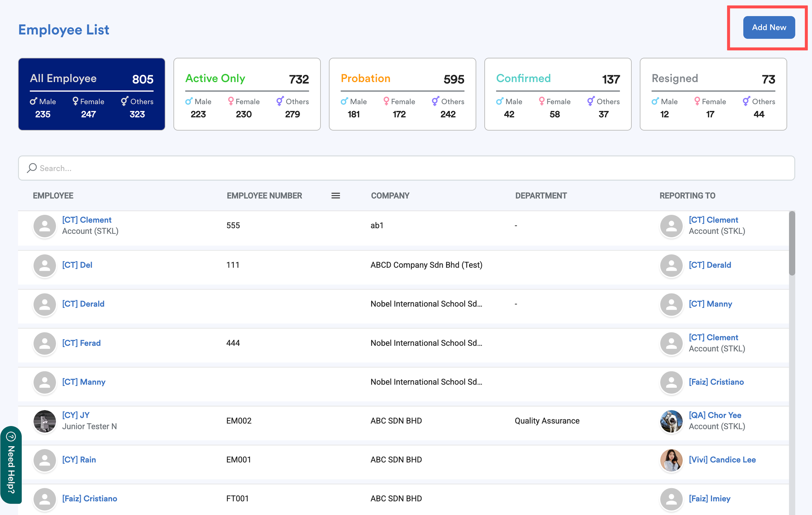Click [CT] Del default avatar icon
The height and width of the screenshot is (515, 812).
[x=44, y=265]
